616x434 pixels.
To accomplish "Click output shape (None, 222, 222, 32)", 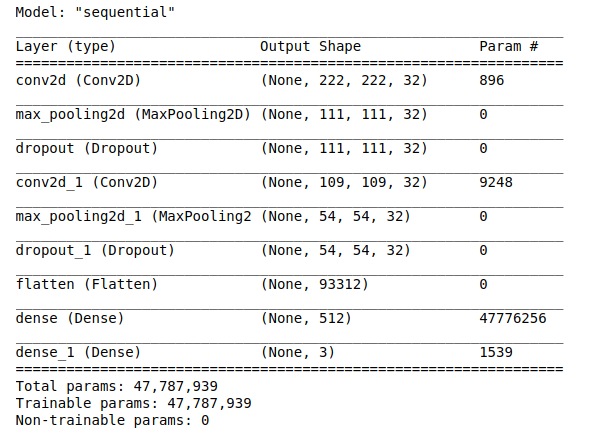I will [x=344, y=81].
